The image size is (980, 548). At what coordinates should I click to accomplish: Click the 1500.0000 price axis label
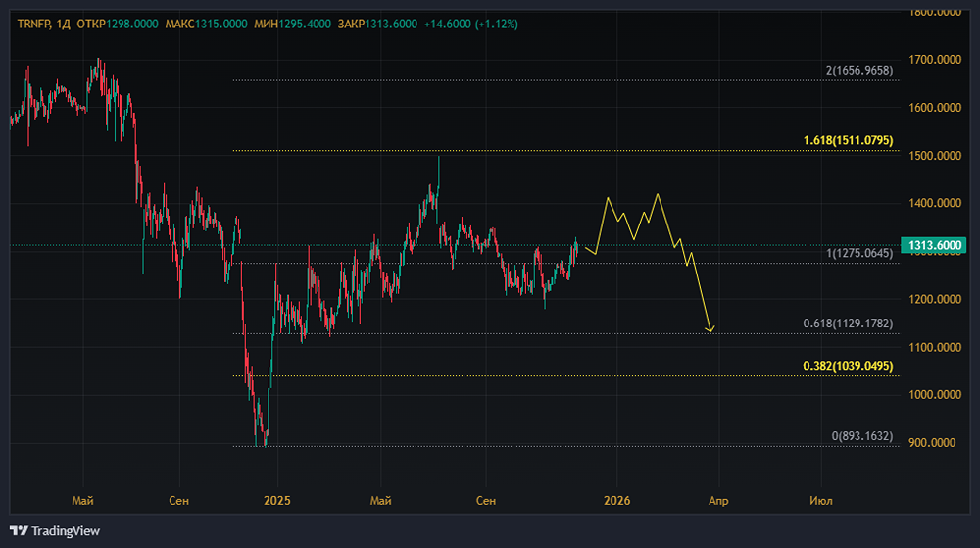935,156
